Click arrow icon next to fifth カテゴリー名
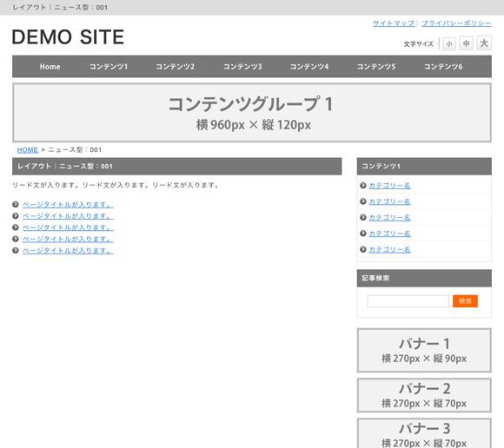The height and width of the screenshot is (448, 504). 363,249
